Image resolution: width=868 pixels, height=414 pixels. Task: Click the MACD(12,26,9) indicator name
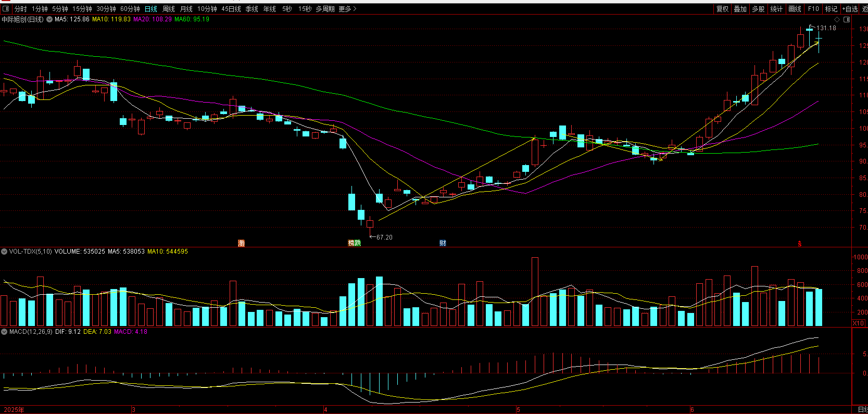click(x=31, y=332)
